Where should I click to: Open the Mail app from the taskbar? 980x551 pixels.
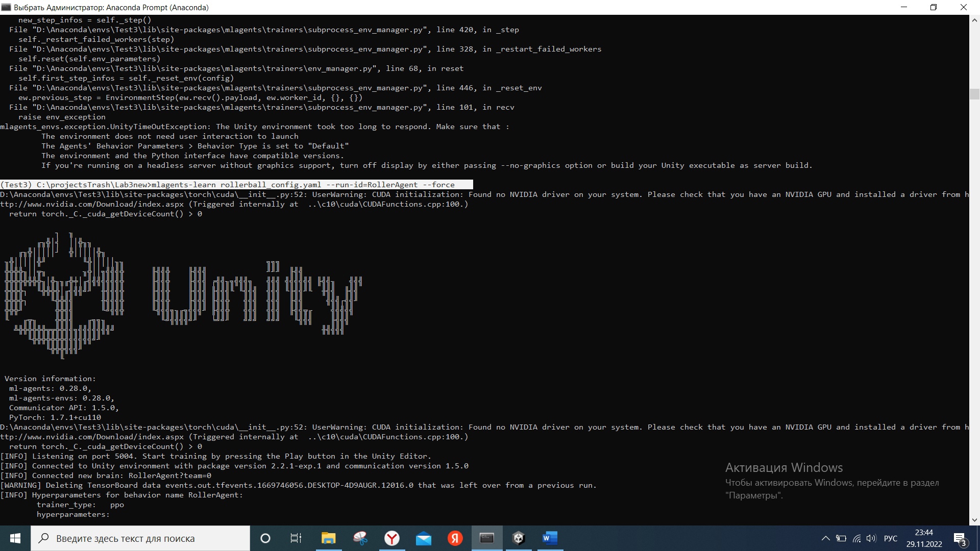click(x=424, y=538)
